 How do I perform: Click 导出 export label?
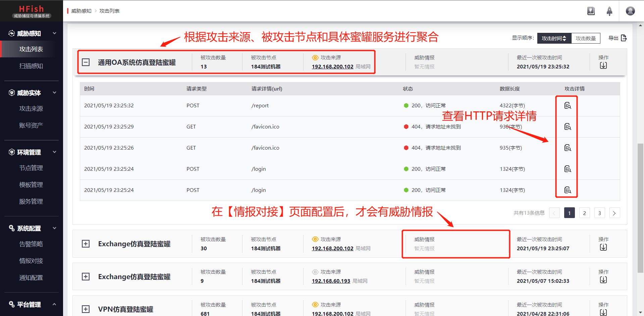(x=613, y=38)
